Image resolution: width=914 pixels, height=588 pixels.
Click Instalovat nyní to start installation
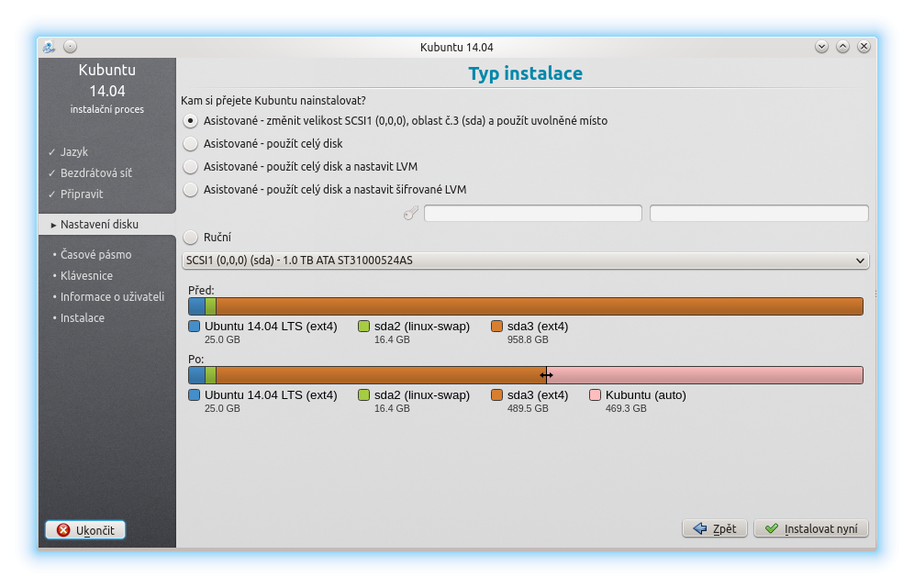click(811, 528)
